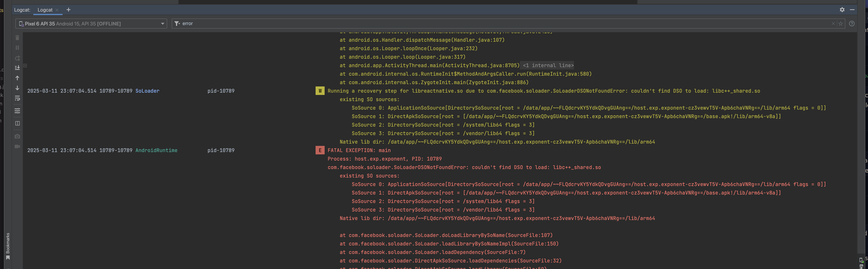Clear the 'error' filter text
This screenshot has height=269, width=868.
click(833, 24)
